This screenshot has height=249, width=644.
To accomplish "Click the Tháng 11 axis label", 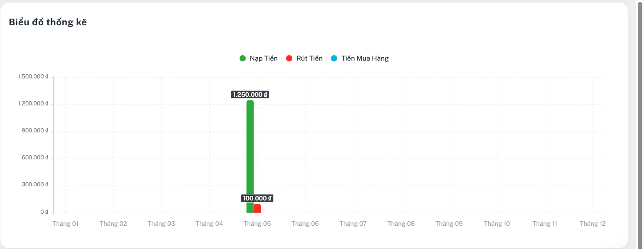I will point(545,224).
